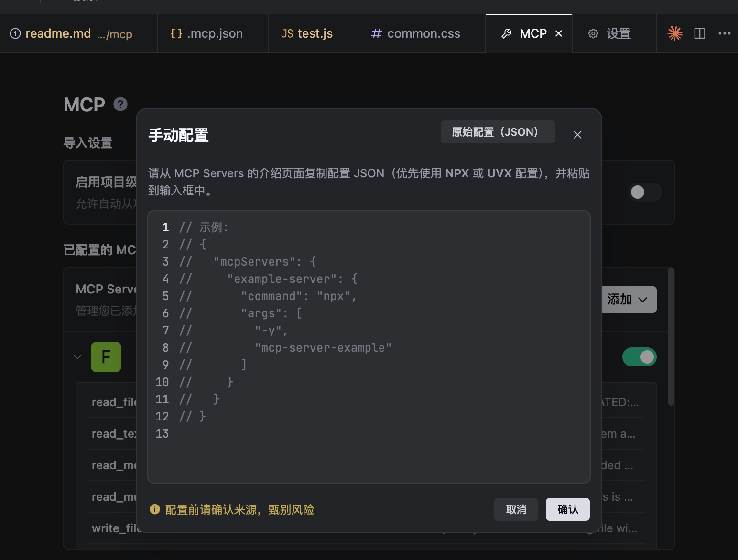The image size is (738, 560).
Task: Click the 配置前请确认来源 warning text
Action: 239,509
